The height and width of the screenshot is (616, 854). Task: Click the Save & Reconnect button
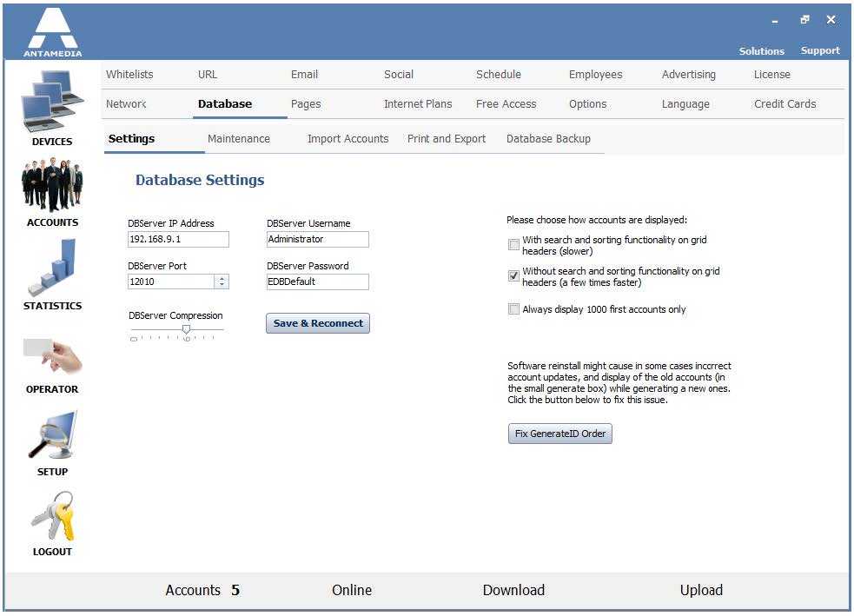point(318,323)
